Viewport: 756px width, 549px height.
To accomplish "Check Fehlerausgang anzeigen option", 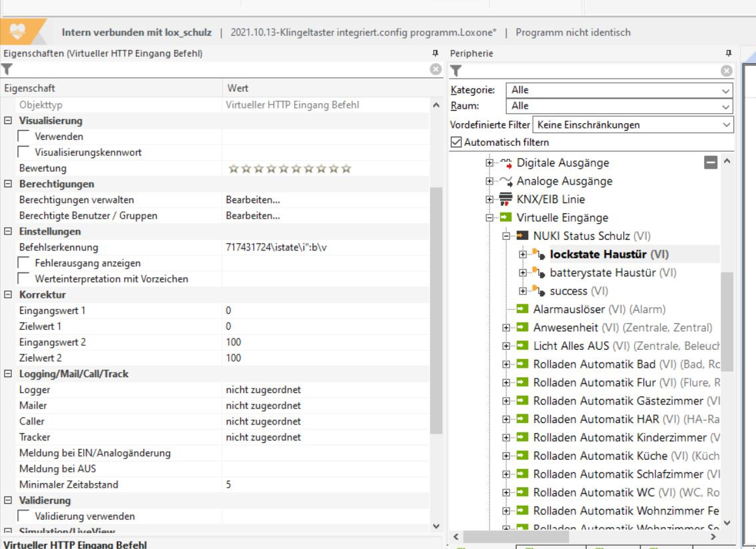I will click(x=23, y=263).
